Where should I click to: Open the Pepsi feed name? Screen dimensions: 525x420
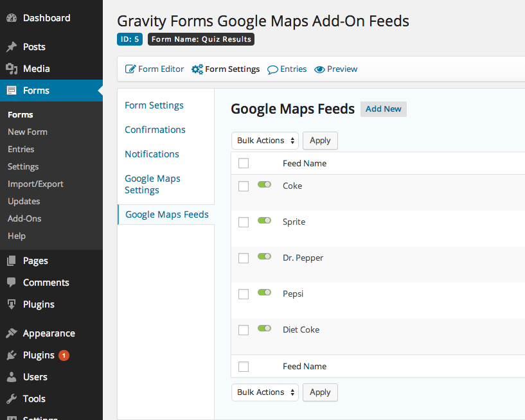(x=293, y=294)
